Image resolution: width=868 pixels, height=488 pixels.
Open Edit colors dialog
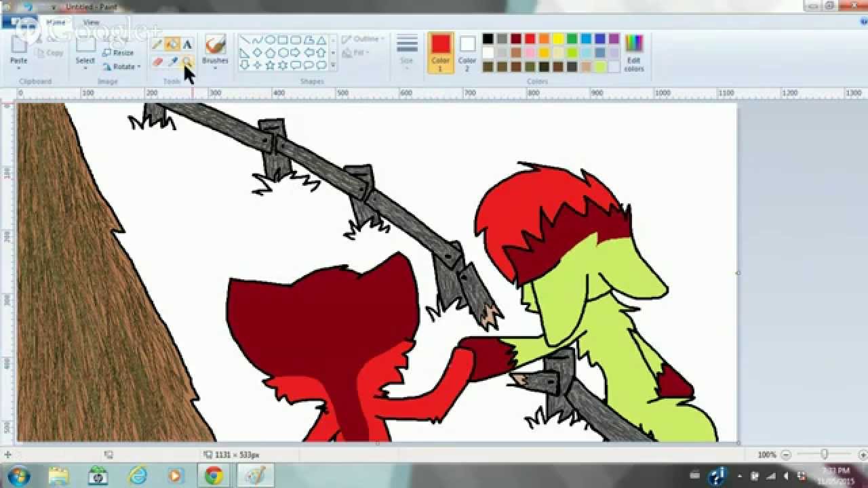[634, 52]
